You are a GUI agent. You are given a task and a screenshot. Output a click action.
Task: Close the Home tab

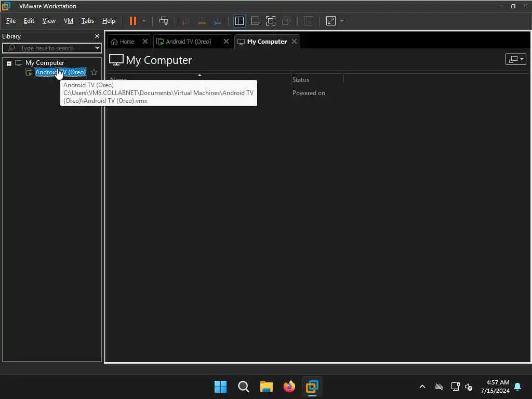[x=145, y=42]
